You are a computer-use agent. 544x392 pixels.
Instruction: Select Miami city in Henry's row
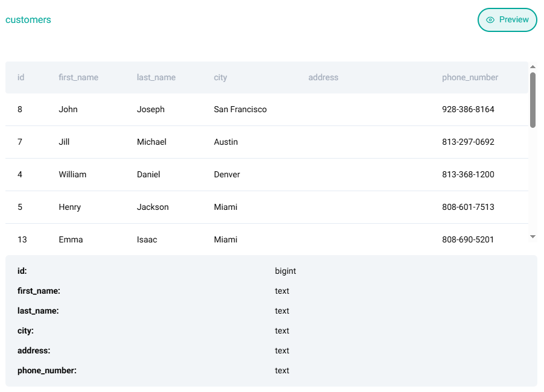coord(226,207)
